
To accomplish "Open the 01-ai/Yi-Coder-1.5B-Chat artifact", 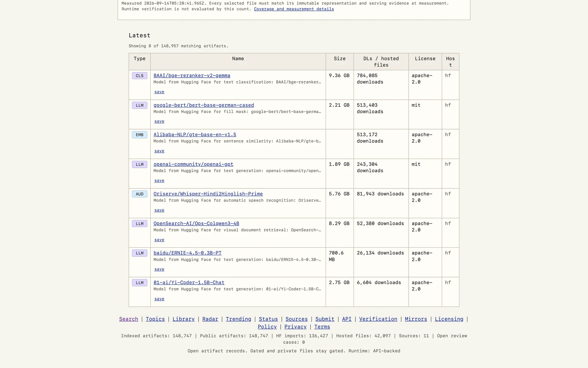I will coord(189,283).
